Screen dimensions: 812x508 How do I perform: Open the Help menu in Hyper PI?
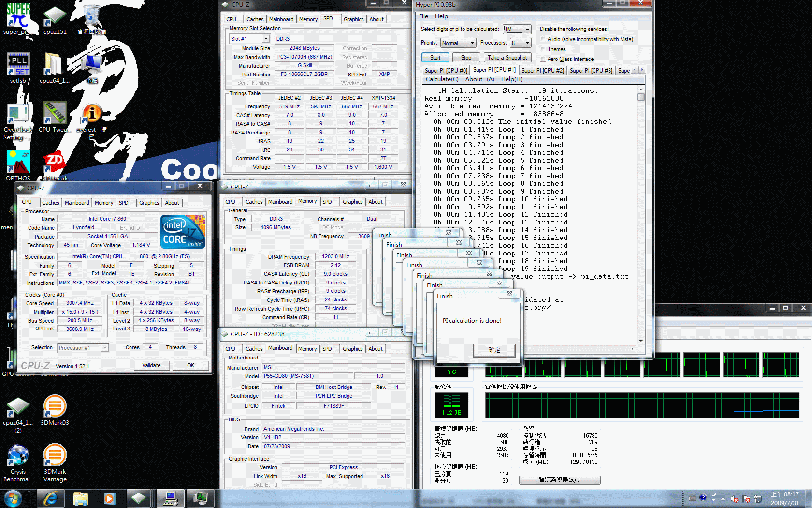tap(441, 16)
